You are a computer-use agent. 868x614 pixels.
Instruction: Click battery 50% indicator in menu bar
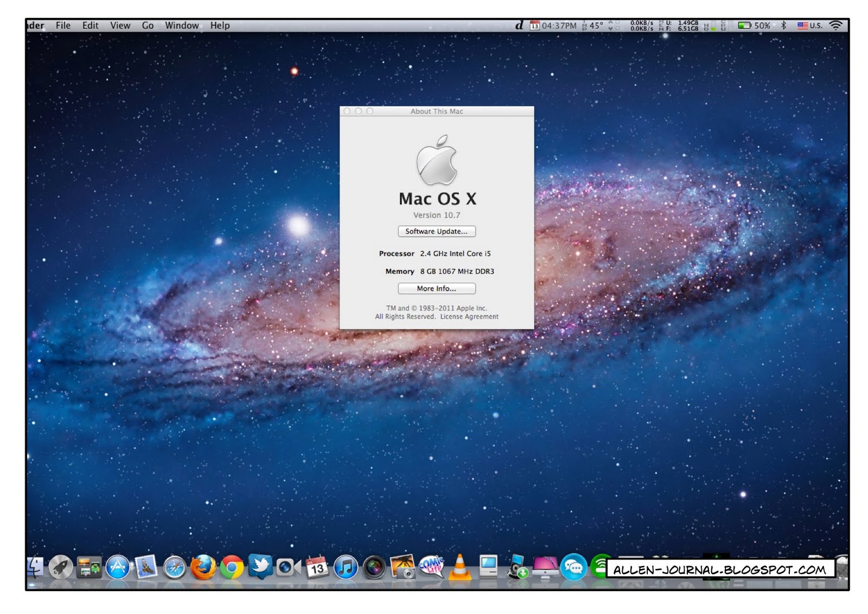pos(754,26)
